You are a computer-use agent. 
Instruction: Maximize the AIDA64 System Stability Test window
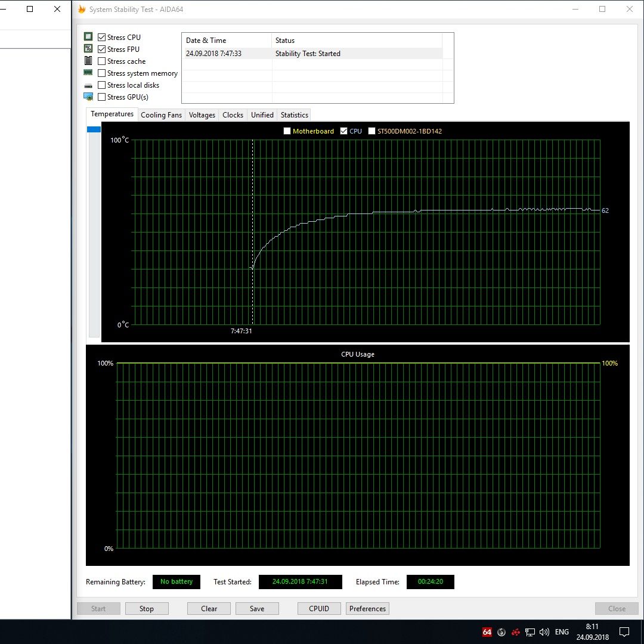pos(602,9)
